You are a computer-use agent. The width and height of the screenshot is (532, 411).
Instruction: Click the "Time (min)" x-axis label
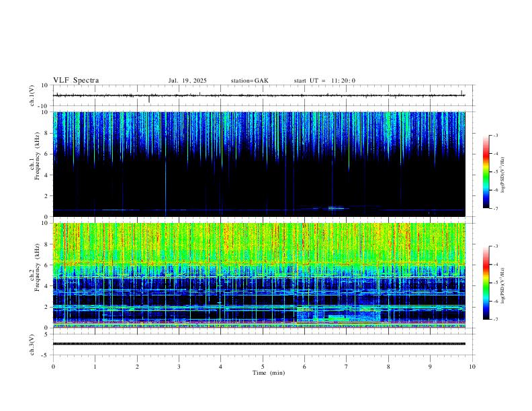pyautogui.click(x=269, y=373)
